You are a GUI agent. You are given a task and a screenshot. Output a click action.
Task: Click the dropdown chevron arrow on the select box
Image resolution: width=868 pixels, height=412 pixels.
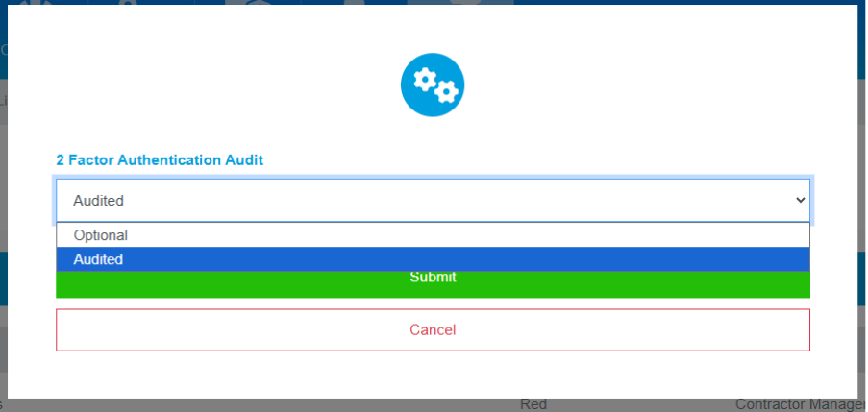[800, 200]
